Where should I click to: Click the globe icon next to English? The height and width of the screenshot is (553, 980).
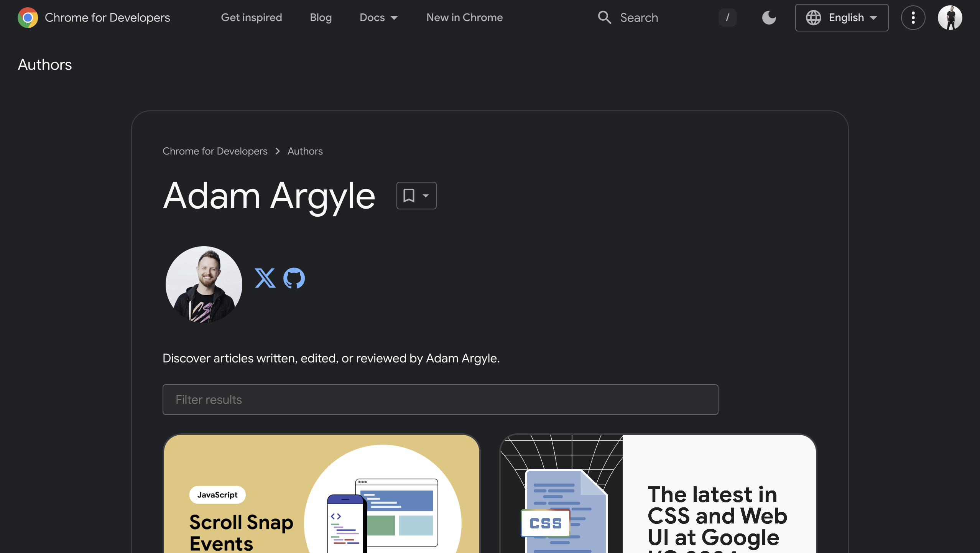click(814, 18)
